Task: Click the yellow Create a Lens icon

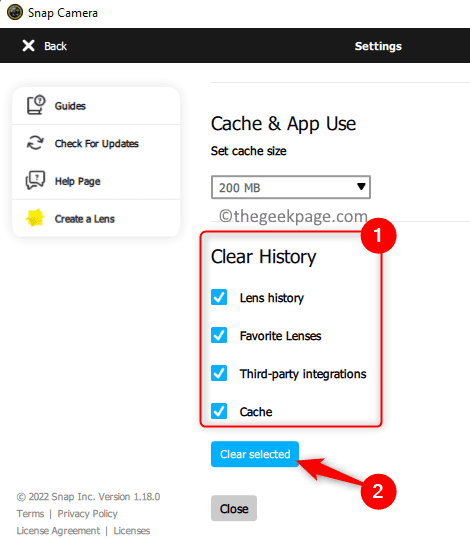Action: 35,218
